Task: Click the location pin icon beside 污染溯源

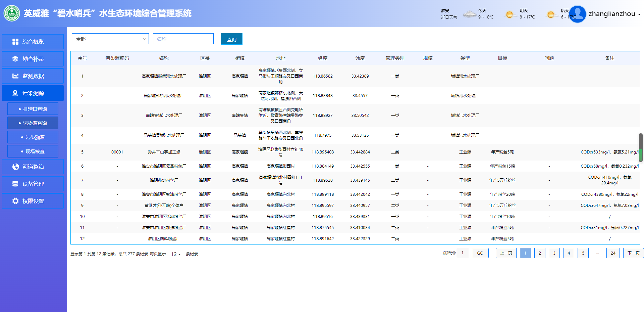Action: point(15,93)
